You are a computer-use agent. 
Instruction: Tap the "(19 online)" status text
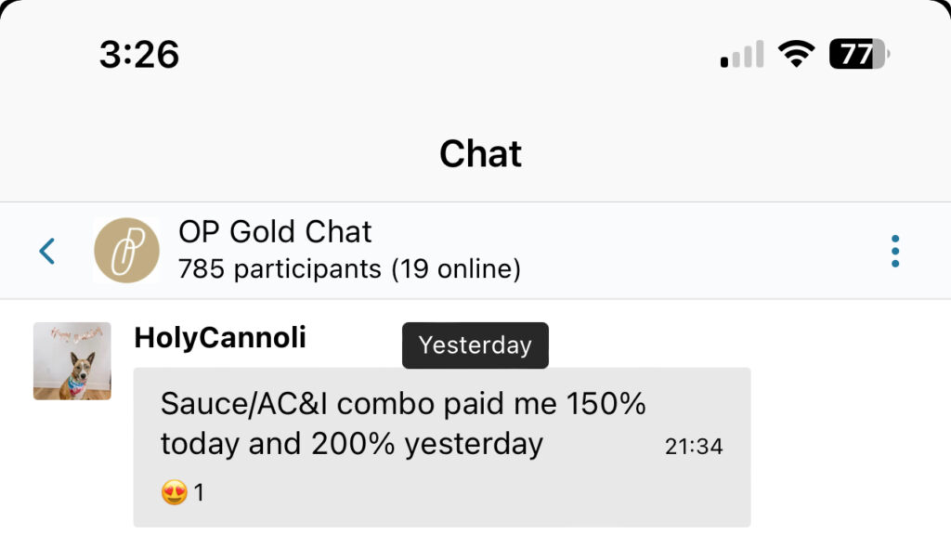tap(456, 269)
